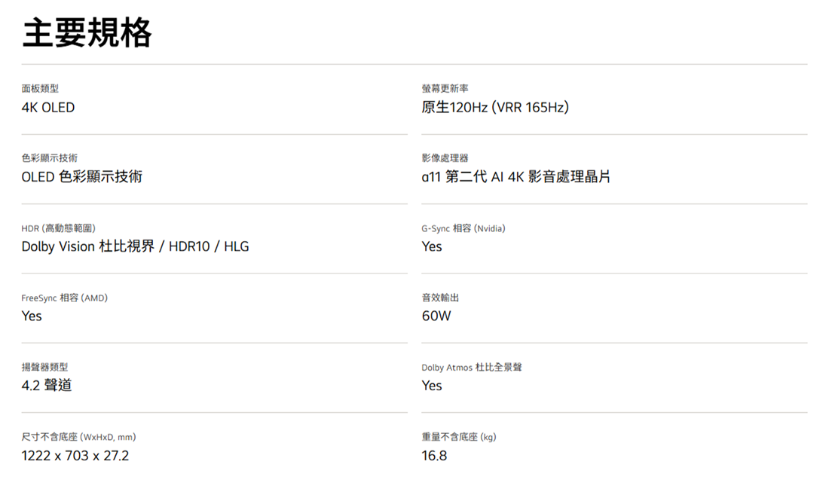Select the α11 第二代 AI 4K processor text
The width and height of the screenshot is (829, 504).
(516, 177)
